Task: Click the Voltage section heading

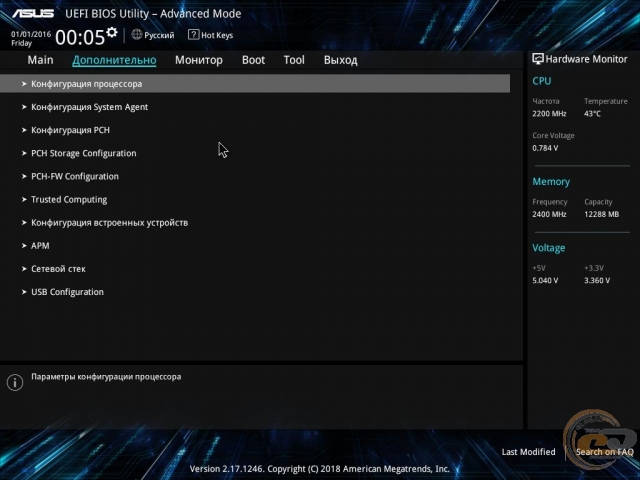Action: coord(549,248)
